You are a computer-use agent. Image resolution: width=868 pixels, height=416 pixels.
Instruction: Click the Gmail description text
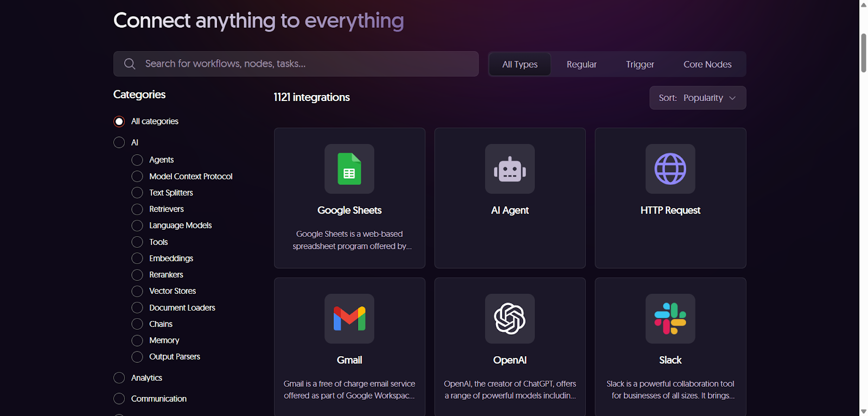point(349,390)
